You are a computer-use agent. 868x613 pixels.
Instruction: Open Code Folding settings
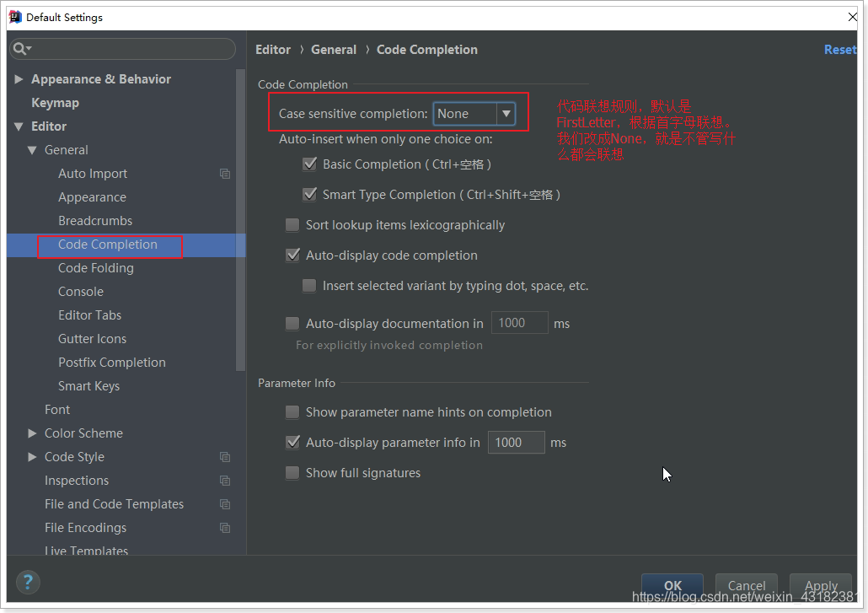coord(96,268)
